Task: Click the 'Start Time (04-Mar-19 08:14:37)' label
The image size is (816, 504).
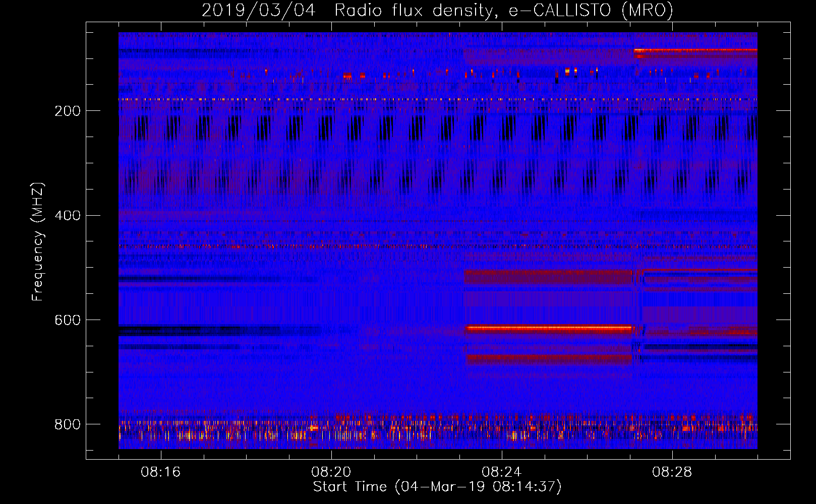Action: (x=437, y=487)
